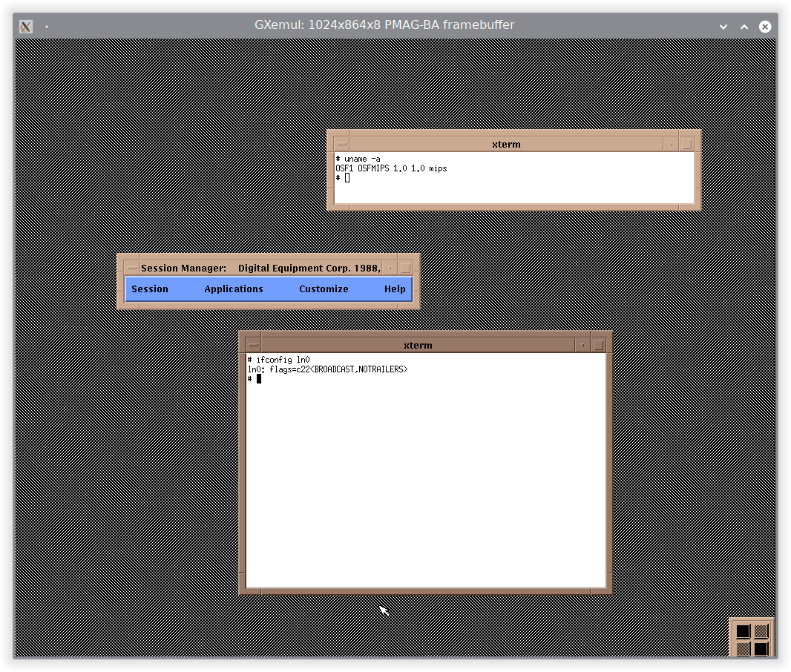Click the 'OSF1 OSFMIPS 1.0 1.0 mips' output
Image resolution: width=791 pixels, height=672 pixels.
392,168
